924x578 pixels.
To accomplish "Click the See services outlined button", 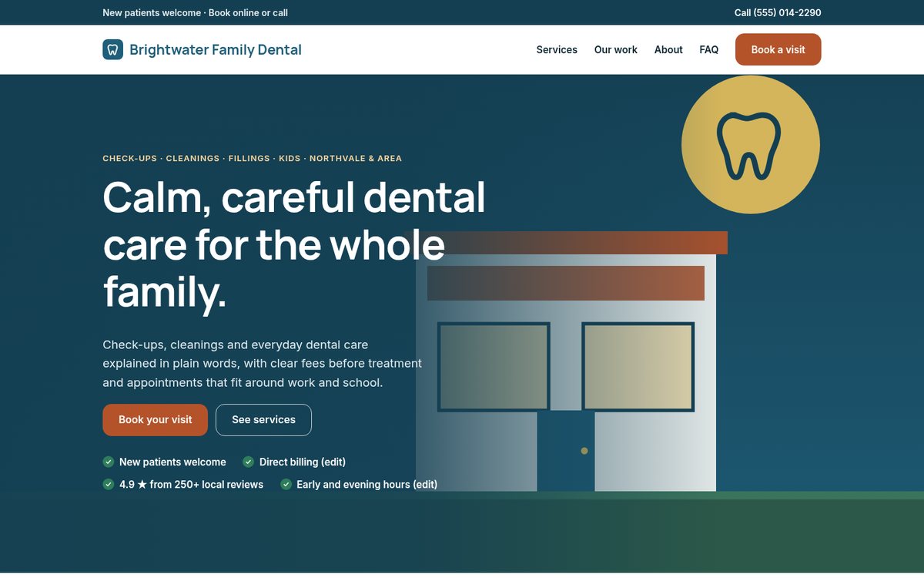I will tap(263, 420).
